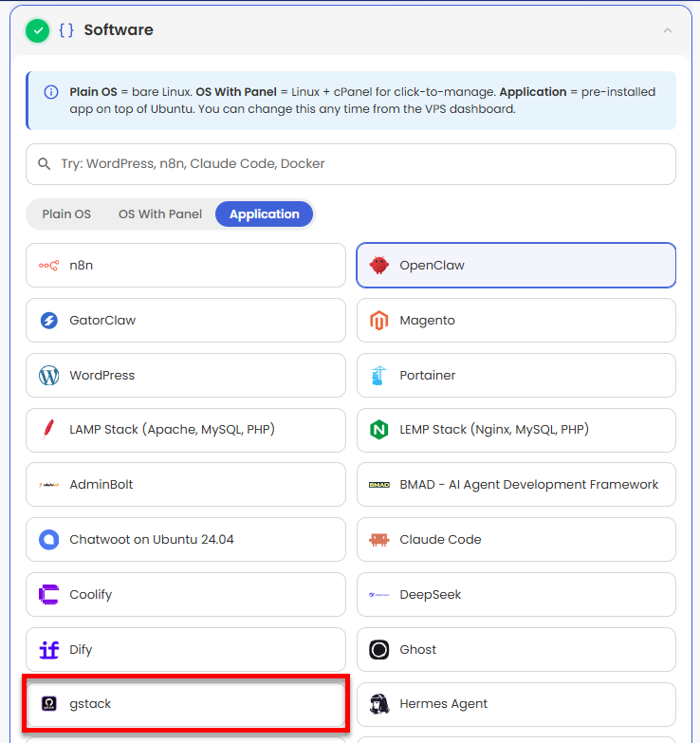The width and height of the screenshot is (700, 743).
Task: Click the BMAD yellow logo icon
Action: pos(378,484)
